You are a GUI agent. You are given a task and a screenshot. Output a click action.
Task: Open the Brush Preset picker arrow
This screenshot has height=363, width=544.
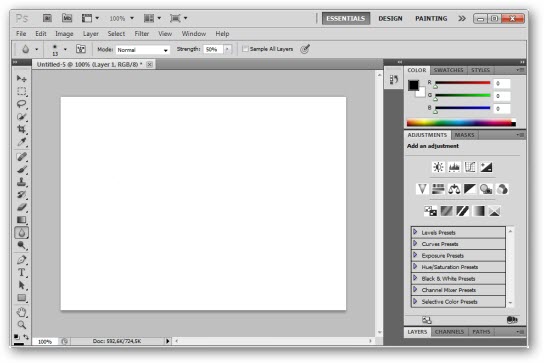click(x=65, y=49)
